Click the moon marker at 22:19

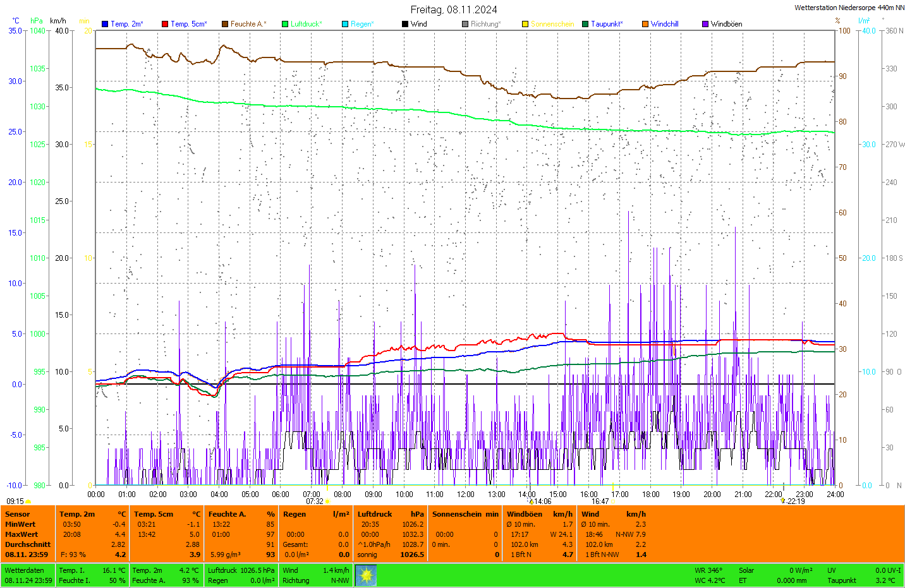tap(783, 501)
